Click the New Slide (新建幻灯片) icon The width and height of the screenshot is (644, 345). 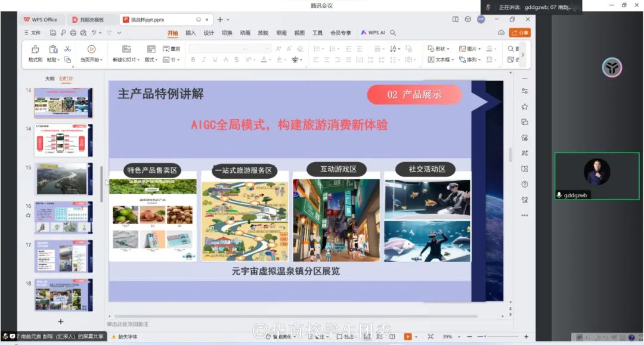(126, 49)
